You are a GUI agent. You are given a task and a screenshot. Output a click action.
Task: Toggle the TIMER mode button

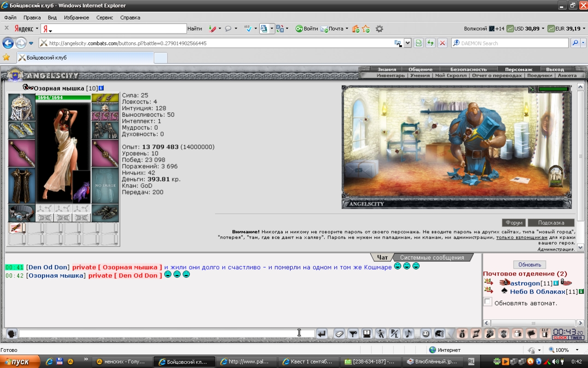(x=576, y=338)
